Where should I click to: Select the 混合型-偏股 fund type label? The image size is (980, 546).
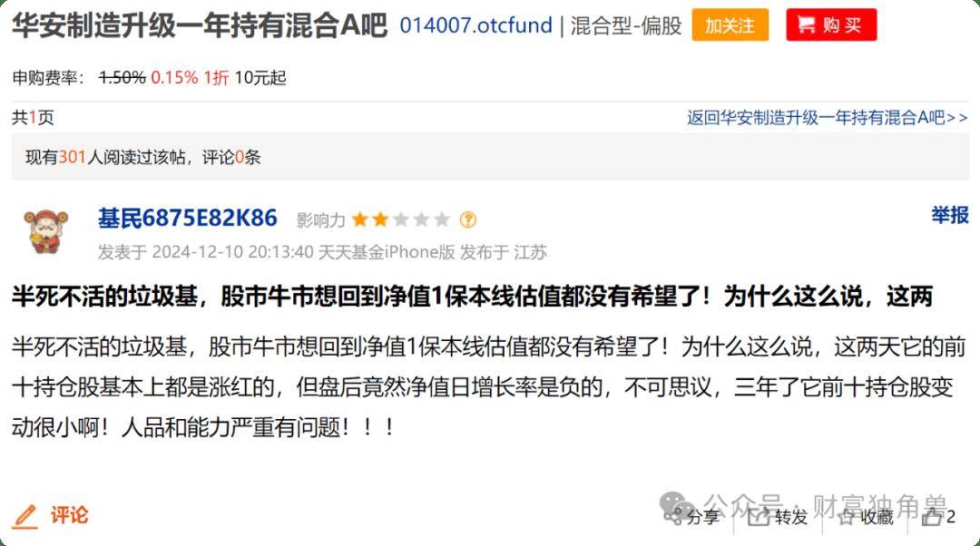[626, 25]
